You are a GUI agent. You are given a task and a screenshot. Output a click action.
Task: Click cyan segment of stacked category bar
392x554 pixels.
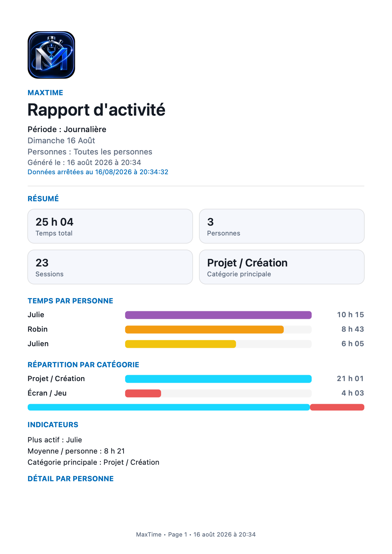tap(169, 407)
